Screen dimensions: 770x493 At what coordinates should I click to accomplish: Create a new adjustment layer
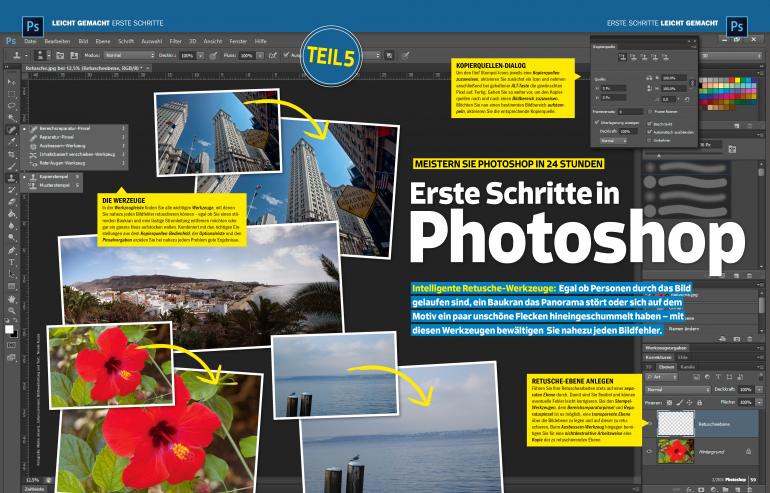[714, 489]
